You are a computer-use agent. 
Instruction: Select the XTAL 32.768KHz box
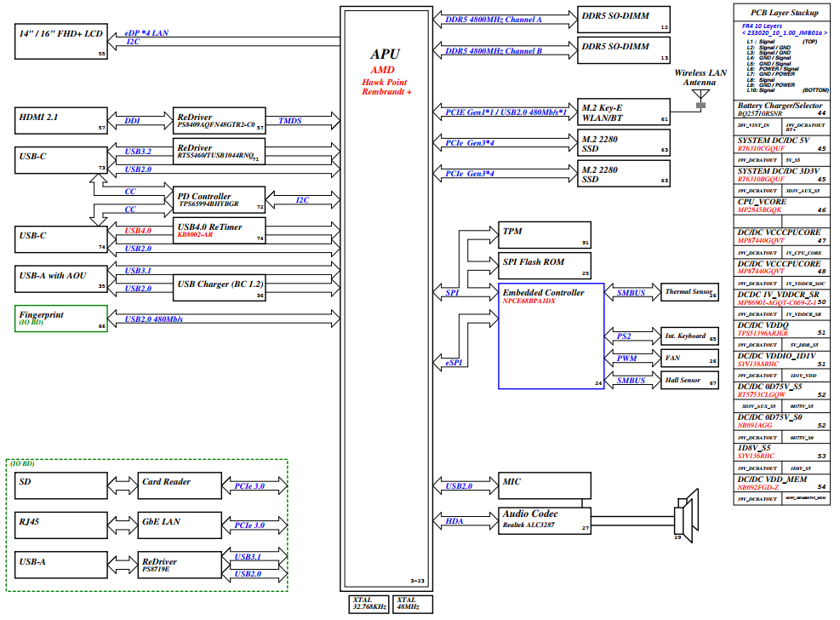tap(369, 604)
